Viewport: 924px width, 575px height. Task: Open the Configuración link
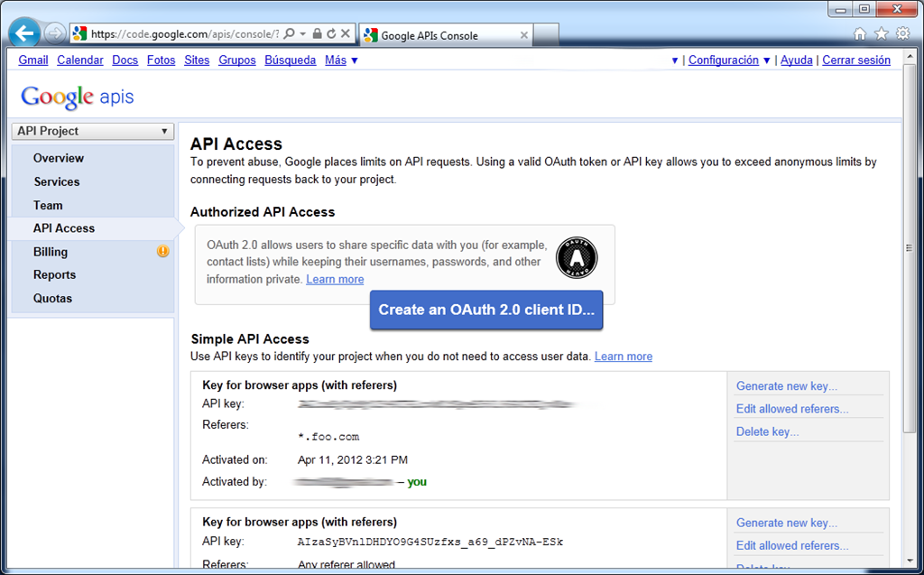[724, 60]
